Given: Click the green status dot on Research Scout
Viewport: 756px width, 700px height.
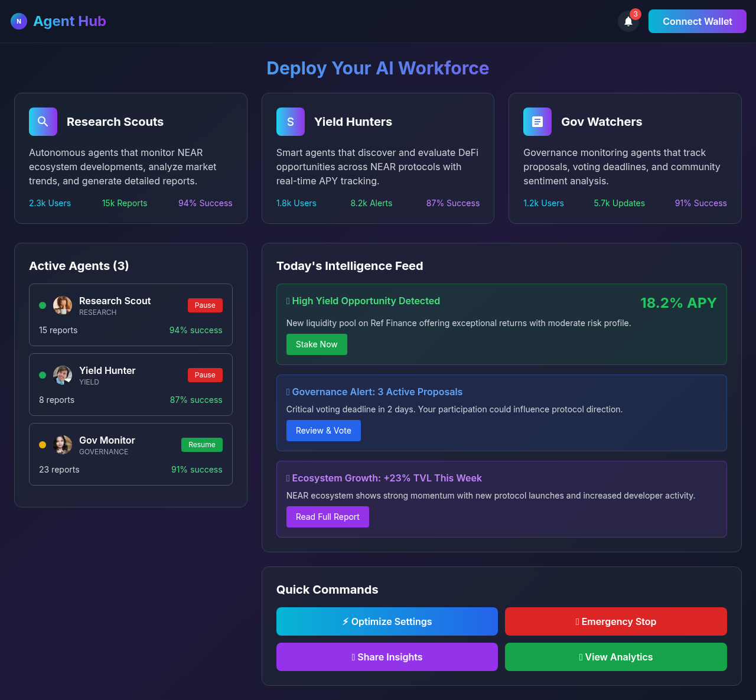Looking at the screenshot, I should pyautogui.click(x=42, y=305).
